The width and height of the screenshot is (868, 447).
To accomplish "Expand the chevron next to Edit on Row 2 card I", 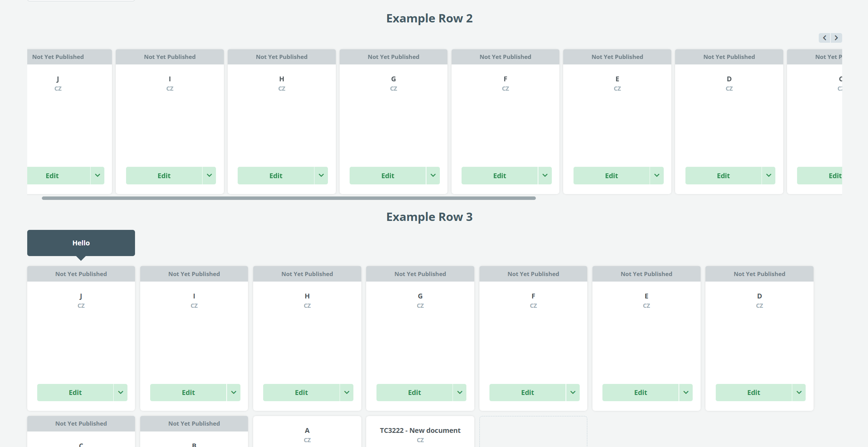I will 209,175.
